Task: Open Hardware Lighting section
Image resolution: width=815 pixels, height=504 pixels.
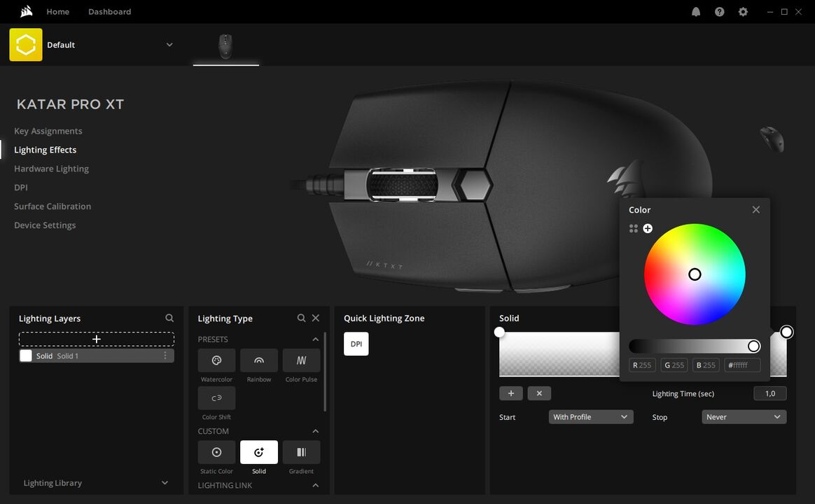Action: [51, 168]
